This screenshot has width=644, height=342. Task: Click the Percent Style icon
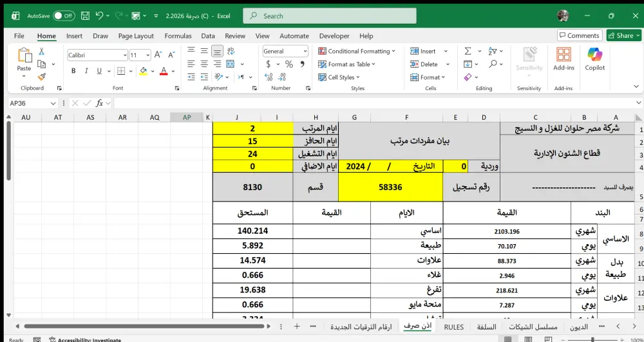pyautogui.click(x=289, y=64)
